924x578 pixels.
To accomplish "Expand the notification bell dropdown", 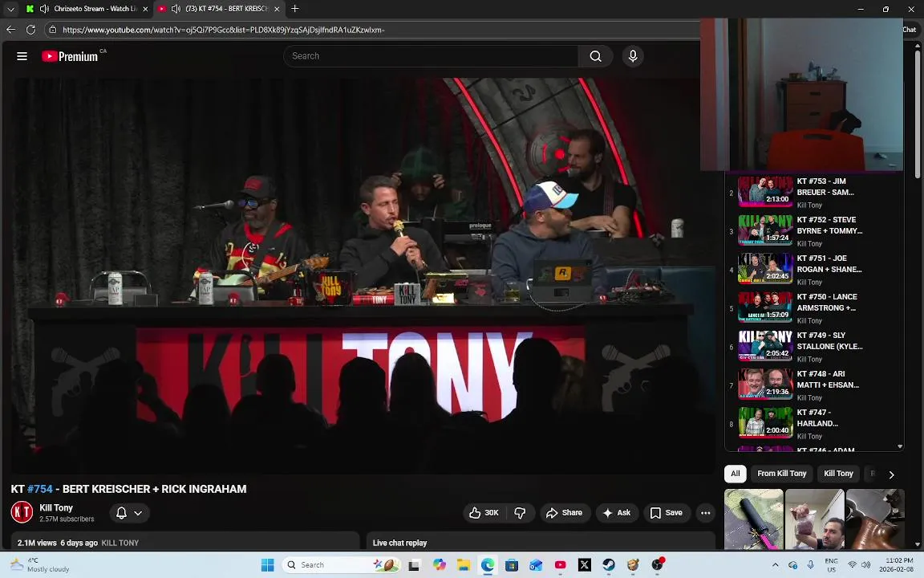I will (x=129, y=512).
